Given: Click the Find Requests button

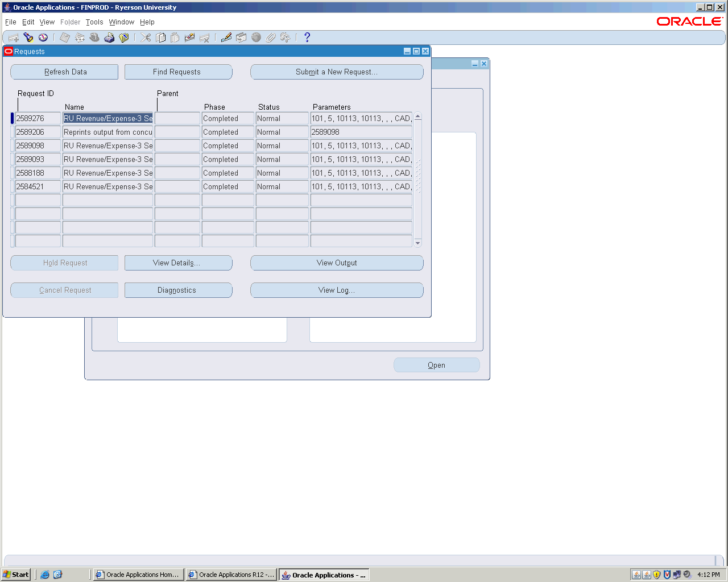Looking at the screenshot, I should click(x=178, y=72).
